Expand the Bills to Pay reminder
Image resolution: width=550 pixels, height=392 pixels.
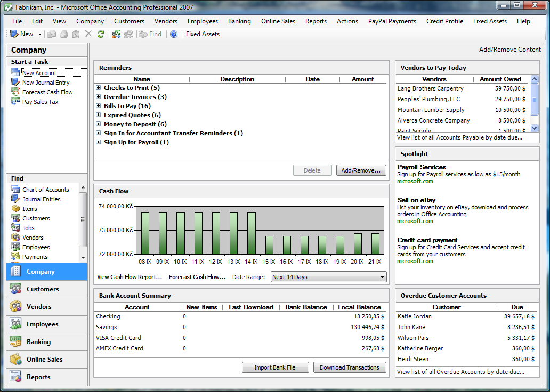tap(99, 106)
